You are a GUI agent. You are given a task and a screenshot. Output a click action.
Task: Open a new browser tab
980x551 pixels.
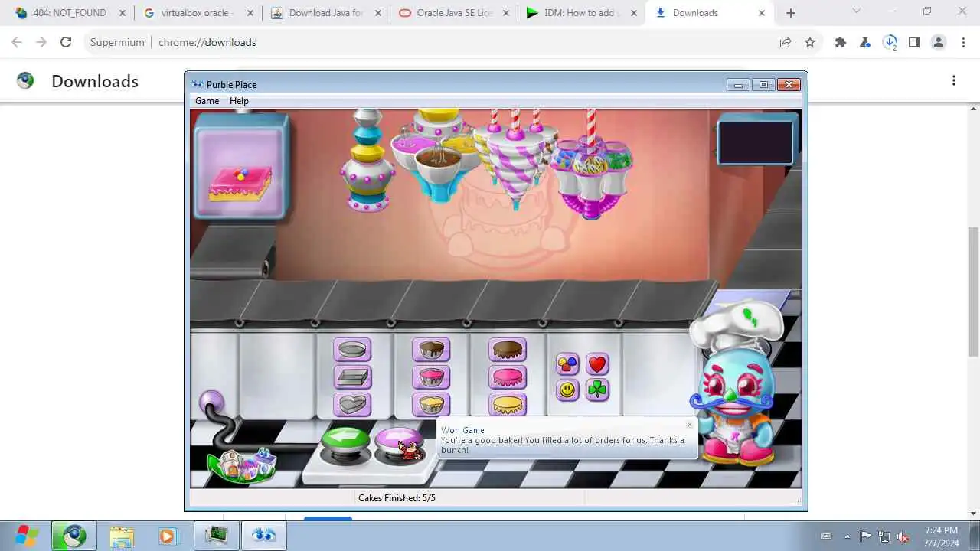coord(791,13)
